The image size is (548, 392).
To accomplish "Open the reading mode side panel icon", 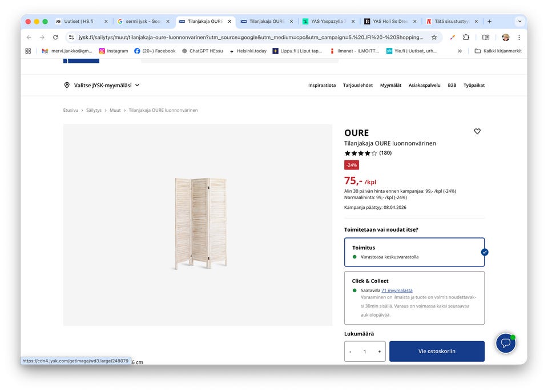I will 485,37.
